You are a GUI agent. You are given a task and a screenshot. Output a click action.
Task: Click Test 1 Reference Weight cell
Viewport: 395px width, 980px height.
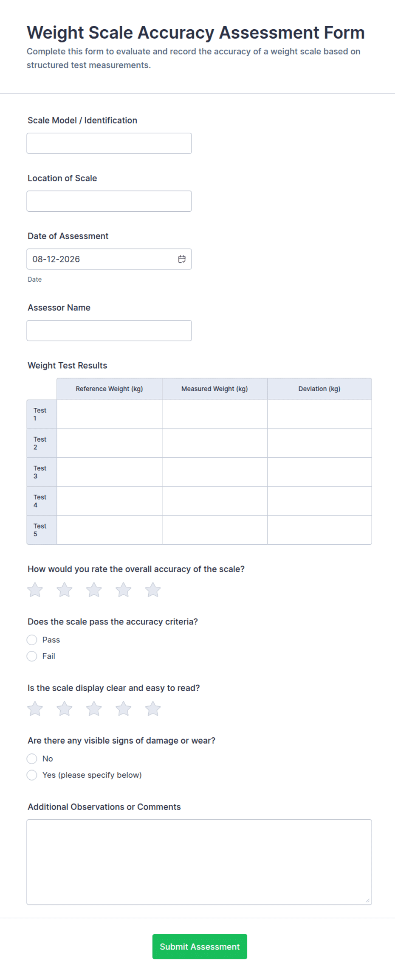(110, 414)
